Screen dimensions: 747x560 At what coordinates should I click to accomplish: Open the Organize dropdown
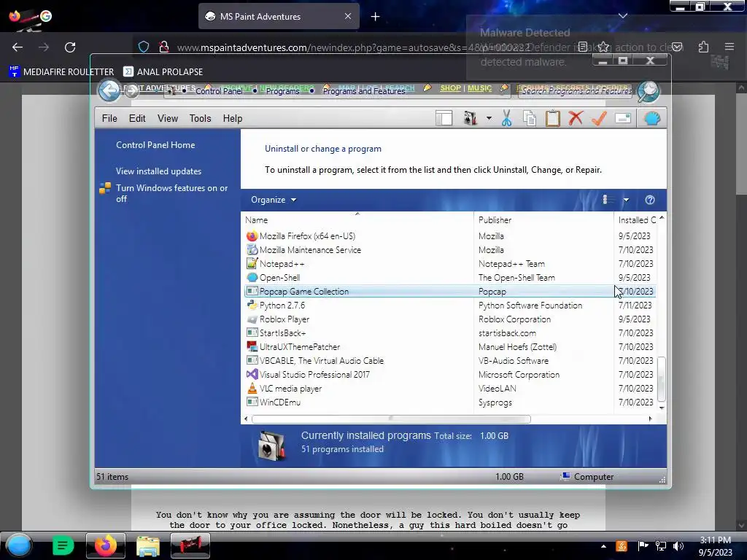point(274,200)
